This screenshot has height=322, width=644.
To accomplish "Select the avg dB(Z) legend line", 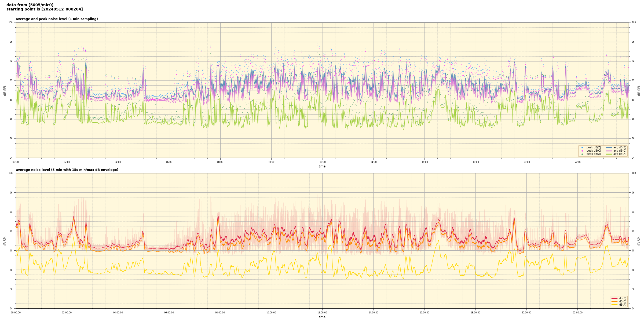I will coord(609,148).
